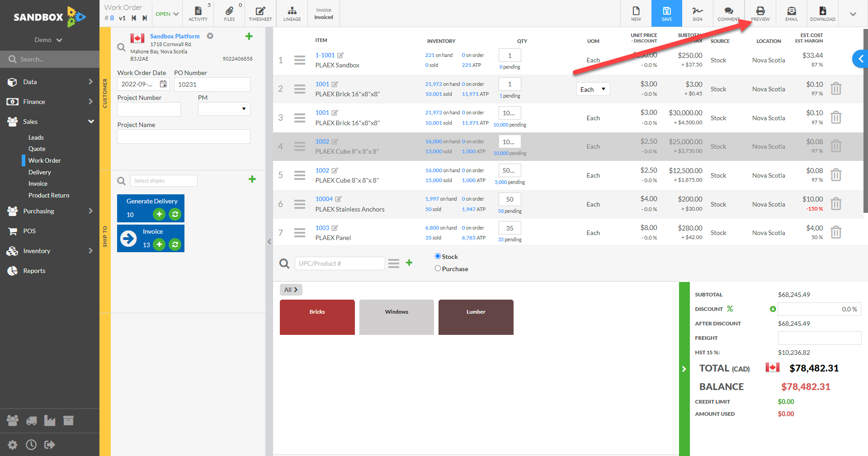Expand the Finance menu
The height and width of the screenshot is (456, 868).
[50, 102]
